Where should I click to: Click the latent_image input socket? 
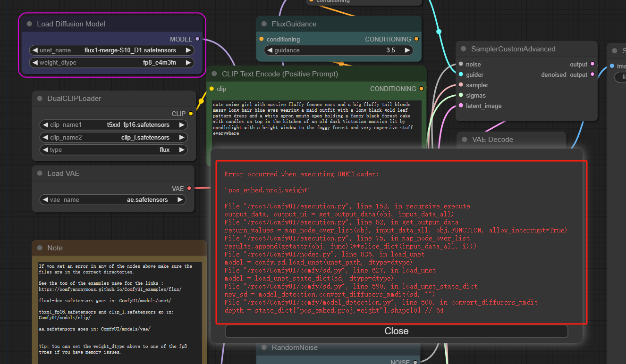[x=461, y=106]
